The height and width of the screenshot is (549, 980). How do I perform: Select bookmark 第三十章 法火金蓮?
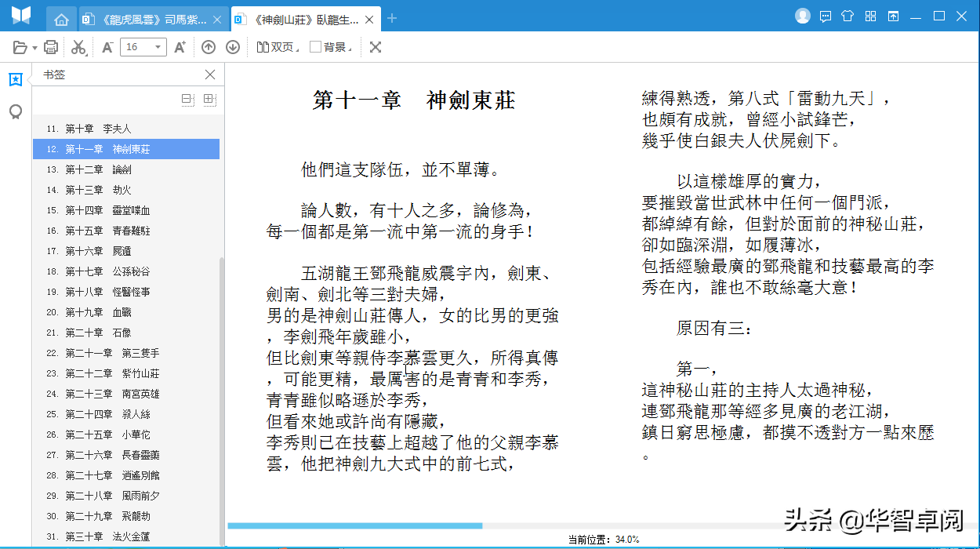(126, 536)
